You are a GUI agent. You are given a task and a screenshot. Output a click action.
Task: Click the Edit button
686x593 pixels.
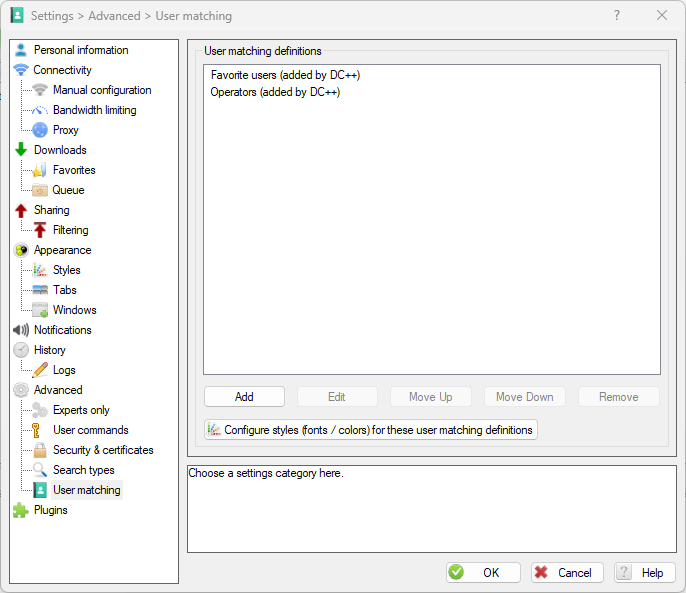337,397
